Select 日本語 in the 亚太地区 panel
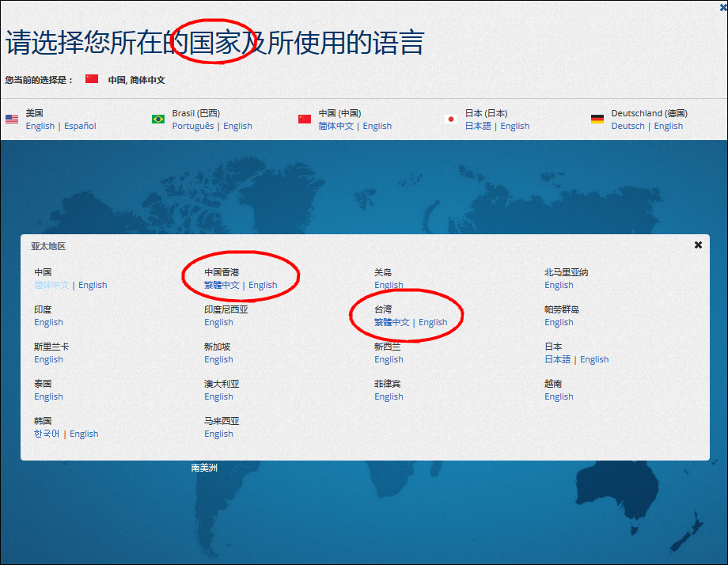The image size is (728, 565). 558,359
